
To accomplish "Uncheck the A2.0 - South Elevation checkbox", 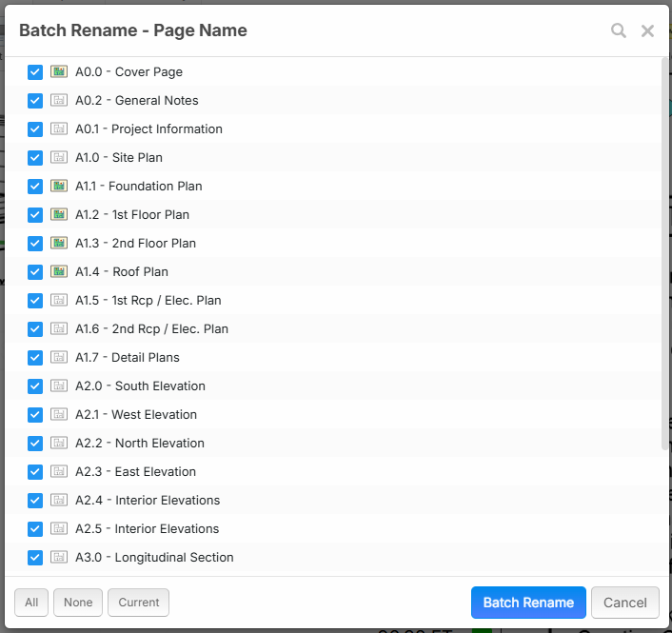I will tap(35, 386).
